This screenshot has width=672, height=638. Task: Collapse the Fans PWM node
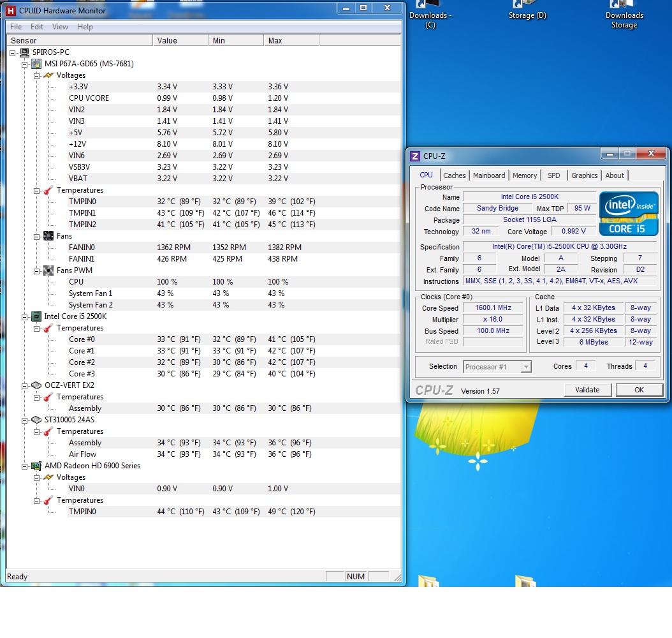click(37, 271)
